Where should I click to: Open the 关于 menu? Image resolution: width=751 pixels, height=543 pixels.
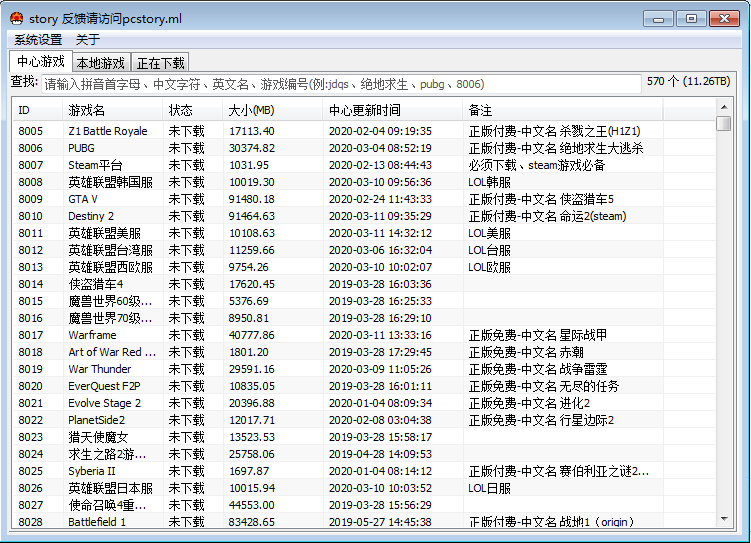88,40
